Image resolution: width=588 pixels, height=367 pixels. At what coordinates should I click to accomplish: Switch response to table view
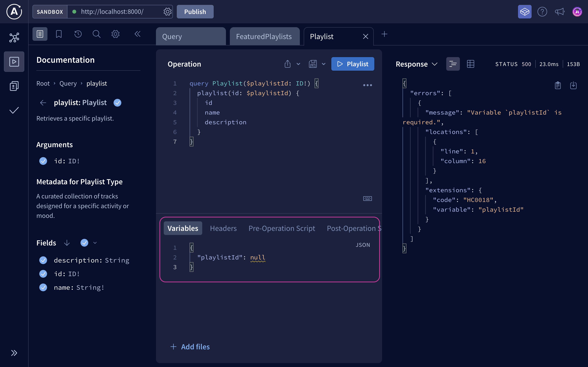471,64
